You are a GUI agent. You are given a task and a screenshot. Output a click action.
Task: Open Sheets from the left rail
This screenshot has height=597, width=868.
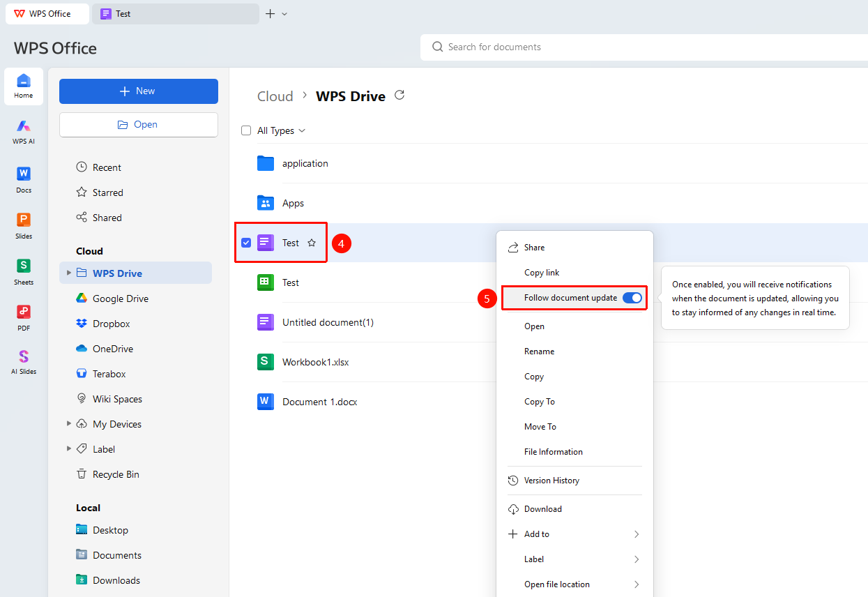(24, 271)
